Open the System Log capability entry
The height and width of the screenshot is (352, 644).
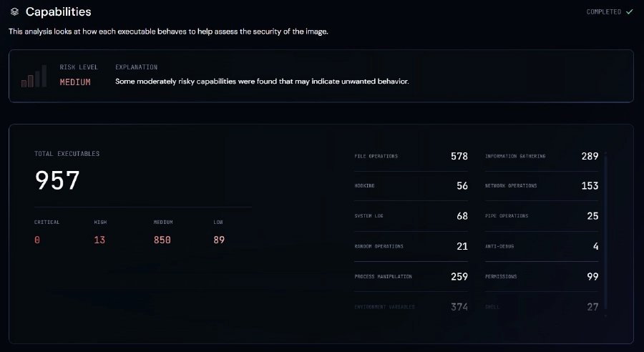(x=411, y=215)
